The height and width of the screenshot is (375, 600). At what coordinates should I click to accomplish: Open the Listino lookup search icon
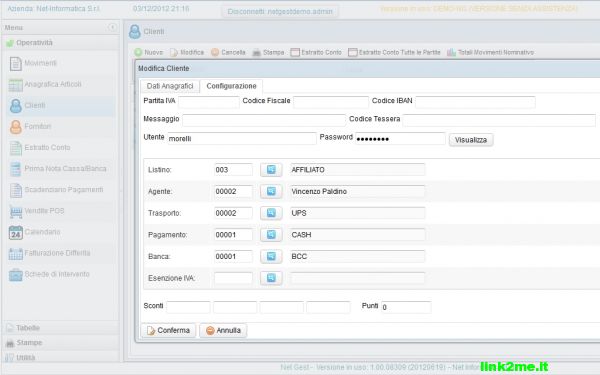[x=271, y=170]
